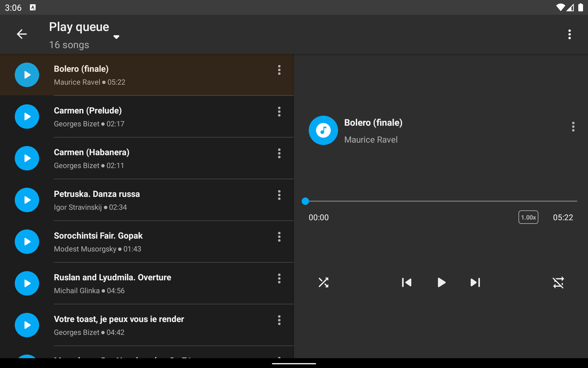This screenshot has height=368, width=588.
Task: Click the seek bar thumb
Action: click(x=305, y=201)
